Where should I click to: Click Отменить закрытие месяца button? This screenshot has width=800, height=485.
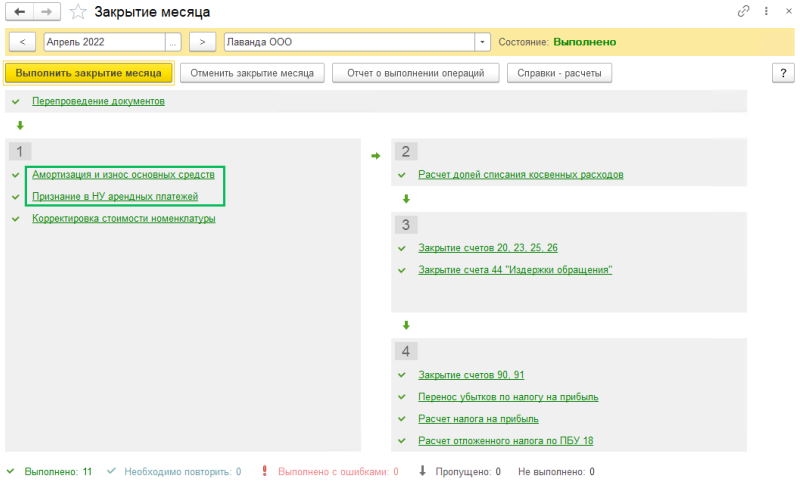pyautogui.click(x=252, y=73)
